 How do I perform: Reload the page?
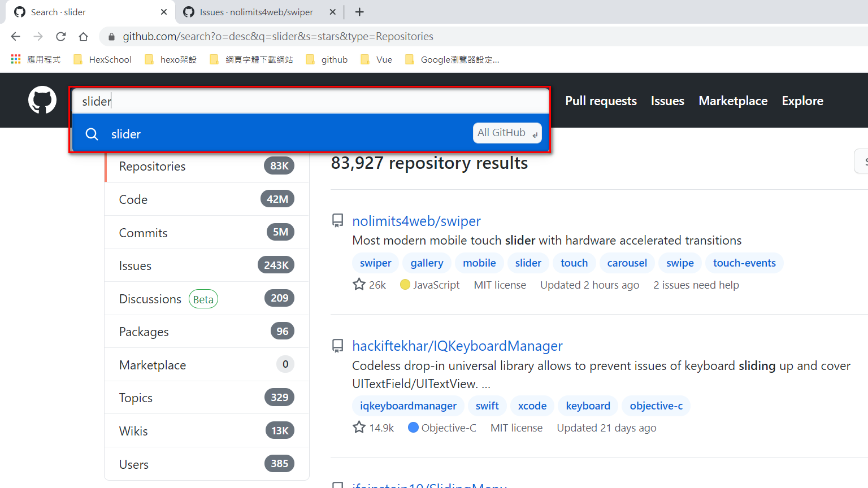coord(60,37)
